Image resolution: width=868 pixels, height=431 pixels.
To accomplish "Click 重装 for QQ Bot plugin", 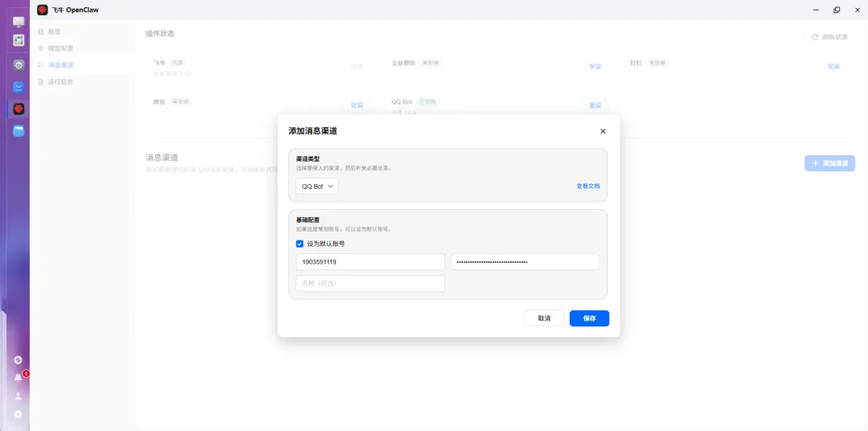I will click(595, 105).
